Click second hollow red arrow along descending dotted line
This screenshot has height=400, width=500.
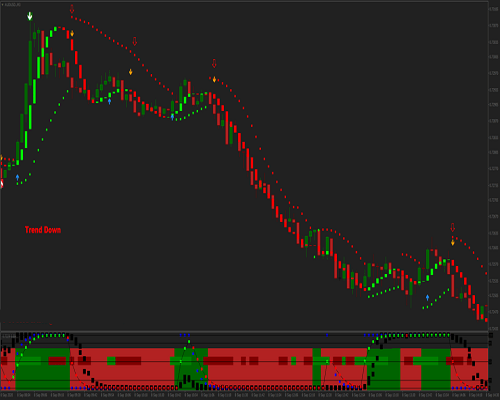pyautogui.click(x=135, y=41)
